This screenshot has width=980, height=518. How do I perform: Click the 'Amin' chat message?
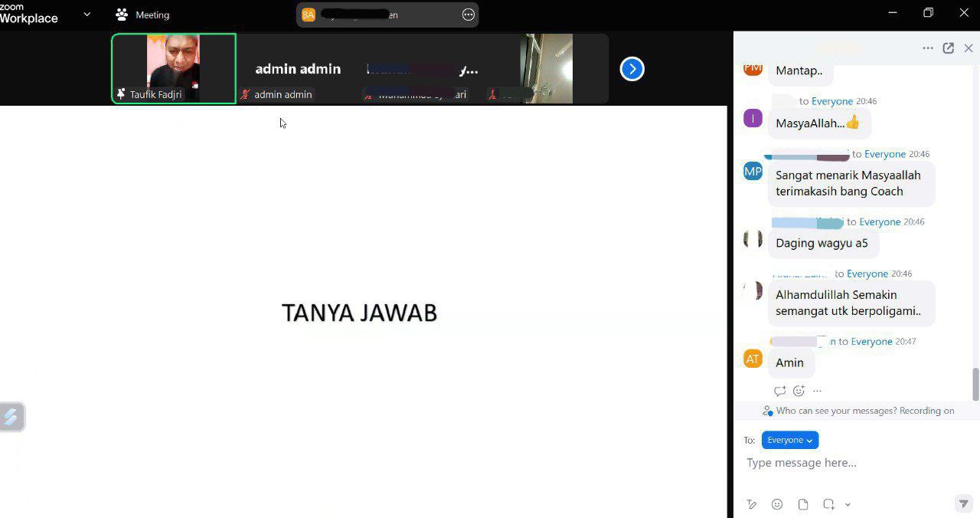790,362
